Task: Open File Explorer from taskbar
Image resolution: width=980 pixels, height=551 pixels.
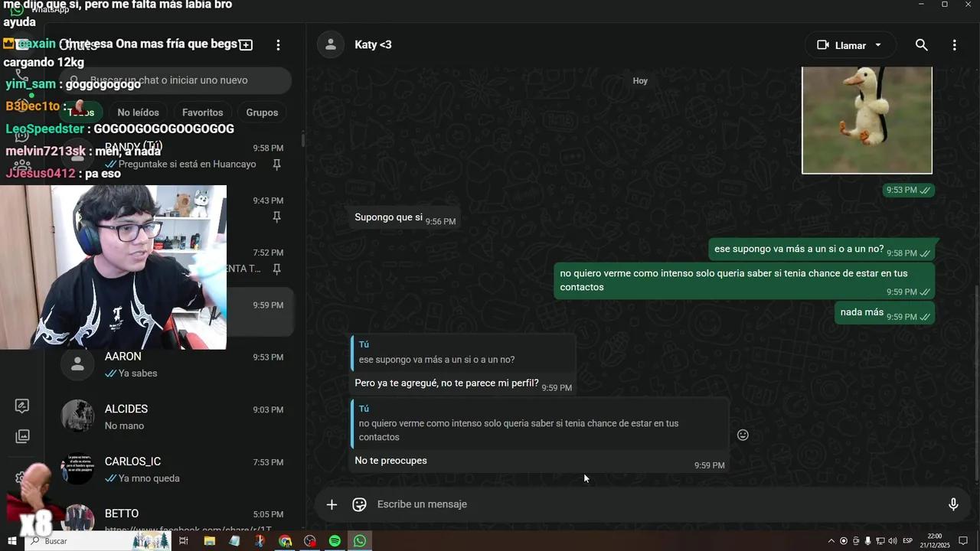Action: pyautogui.click(x=209, y=541)
